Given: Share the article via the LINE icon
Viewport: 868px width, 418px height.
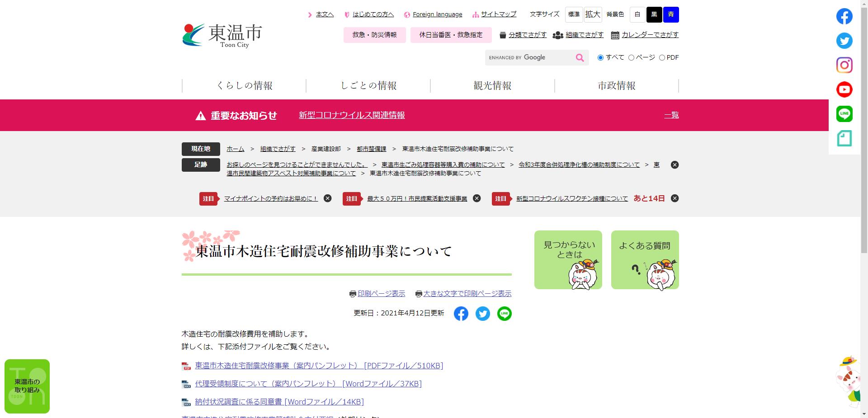Looking at the screenshot, I should [x=504, y=314].
